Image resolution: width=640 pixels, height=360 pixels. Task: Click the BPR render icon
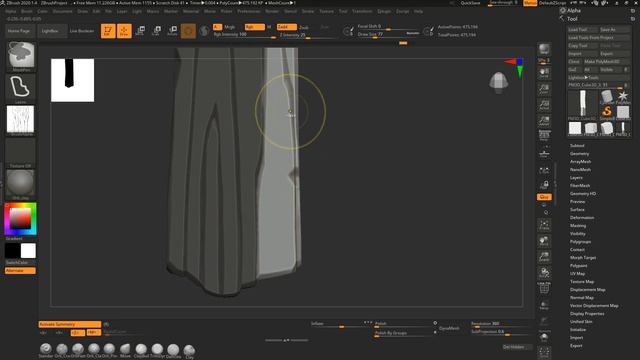tap(544, 49)
